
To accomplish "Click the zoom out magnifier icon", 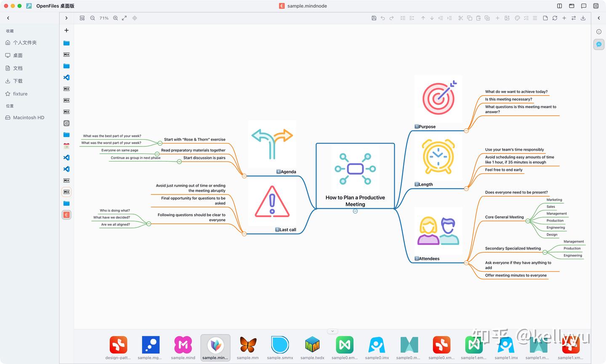I will (93, 18).
